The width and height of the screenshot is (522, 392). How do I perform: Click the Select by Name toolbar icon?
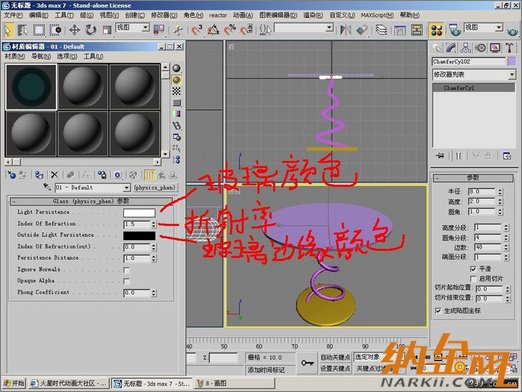[x=22, y=30]
